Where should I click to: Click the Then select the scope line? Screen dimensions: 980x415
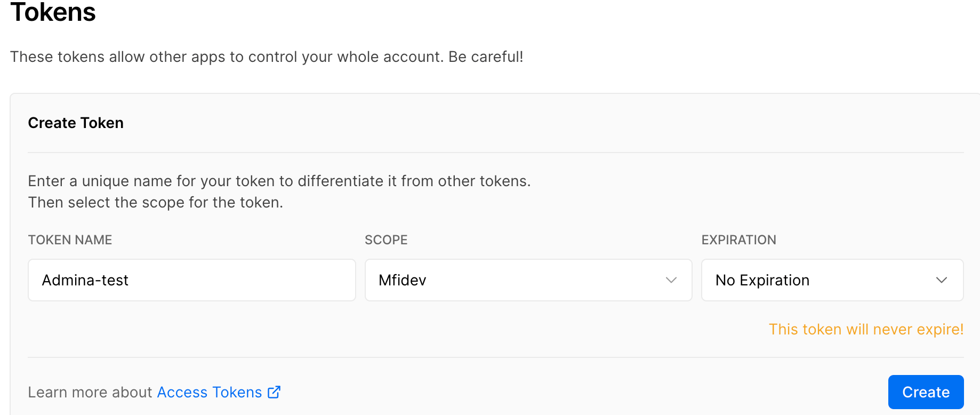coord(156,202)
